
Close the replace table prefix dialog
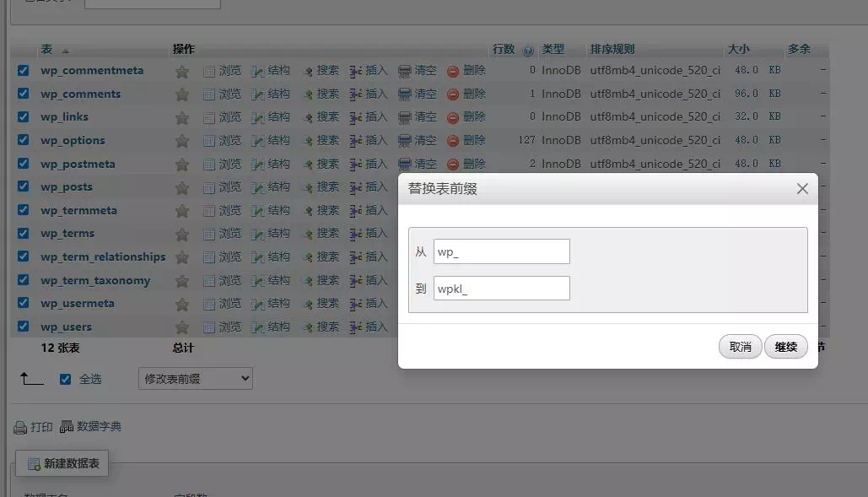[802, 189]
